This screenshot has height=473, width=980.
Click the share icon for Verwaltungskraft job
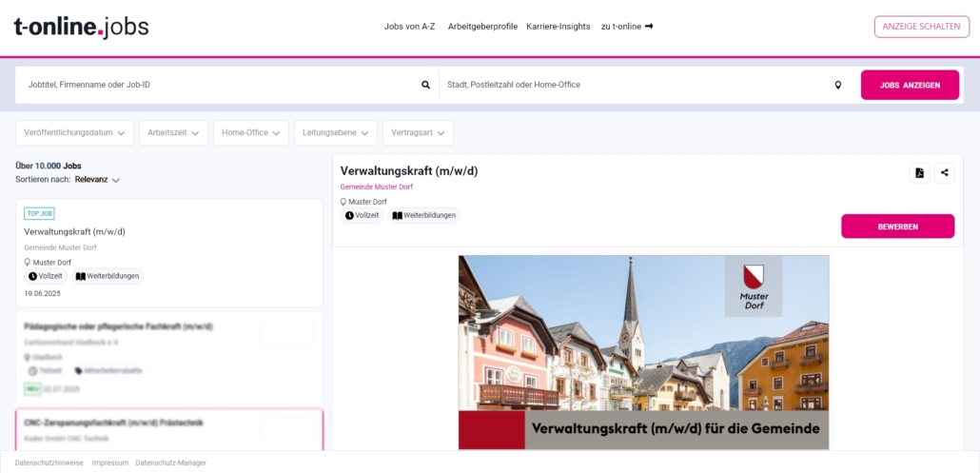pos(945,173)
